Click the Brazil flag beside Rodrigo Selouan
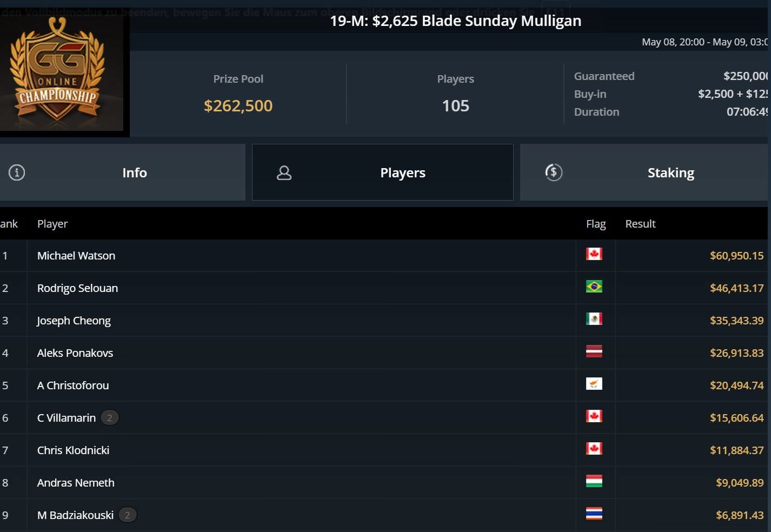The height and width of the screenshot is (532, 771). tap(594, 287)
